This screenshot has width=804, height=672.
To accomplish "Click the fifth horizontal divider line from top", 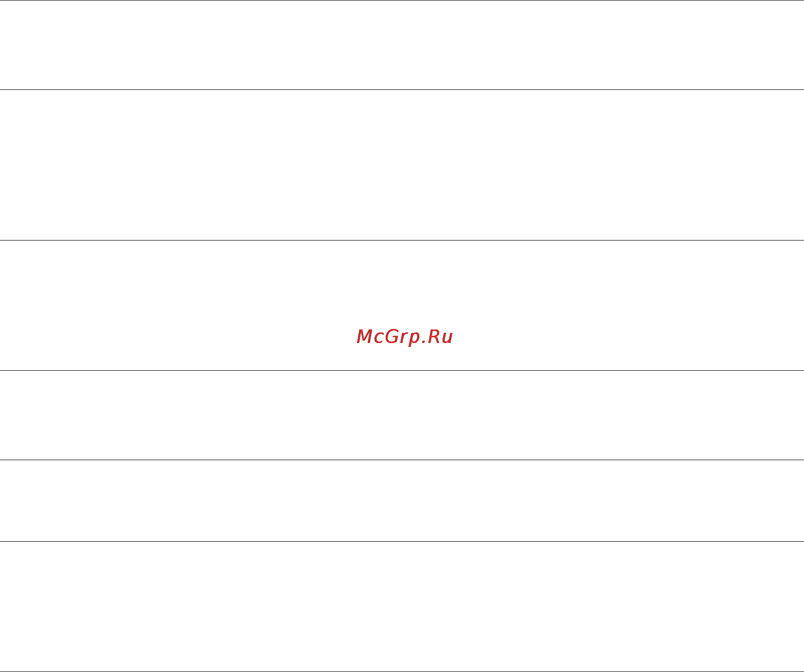I will (402, 460).
